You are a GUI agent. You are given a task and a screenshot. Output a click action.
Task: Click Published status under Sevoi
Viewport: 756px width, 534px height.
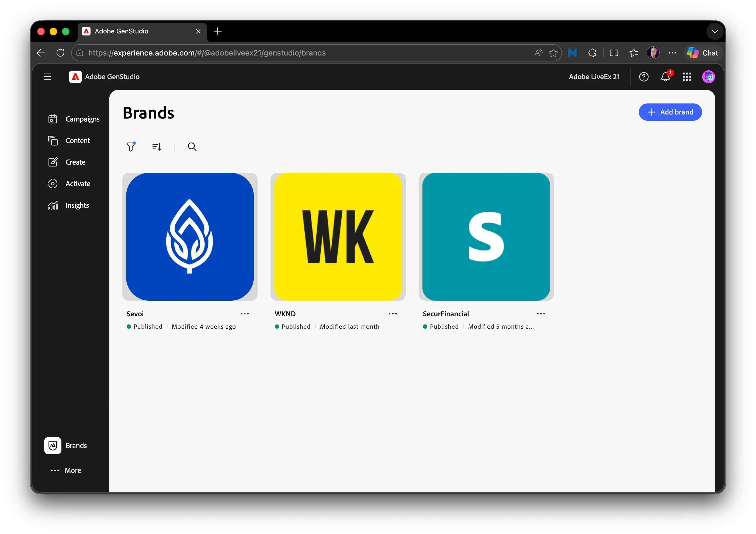coord(144,326)
